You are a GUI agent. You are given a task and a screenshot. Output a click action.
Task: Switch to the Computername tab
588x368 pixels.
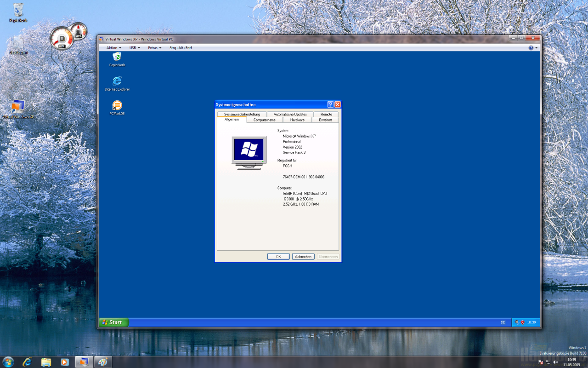pyautogui.click(x=265, y=120)
